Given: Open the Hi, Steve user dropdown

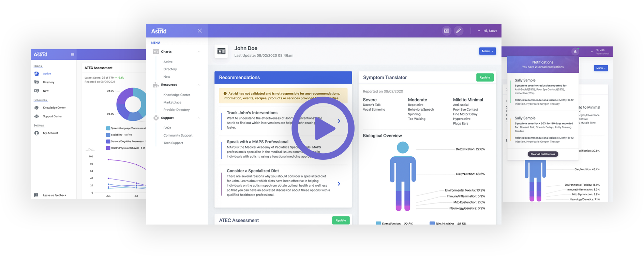Looking at the screenshot, I should tap(488, 31).
